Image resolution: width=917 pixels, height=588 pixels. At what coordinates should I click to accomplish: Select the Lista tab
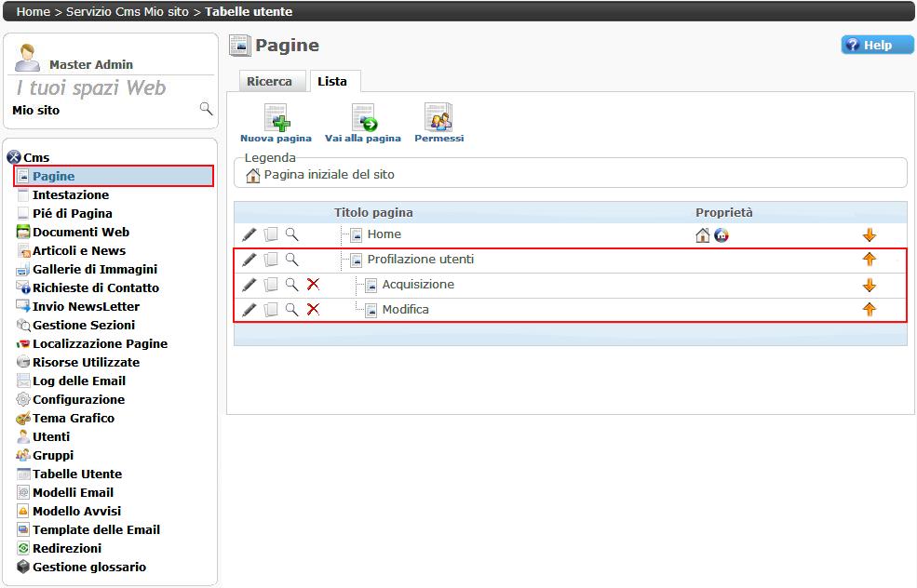pyautogui.click(x=332, y=82)
